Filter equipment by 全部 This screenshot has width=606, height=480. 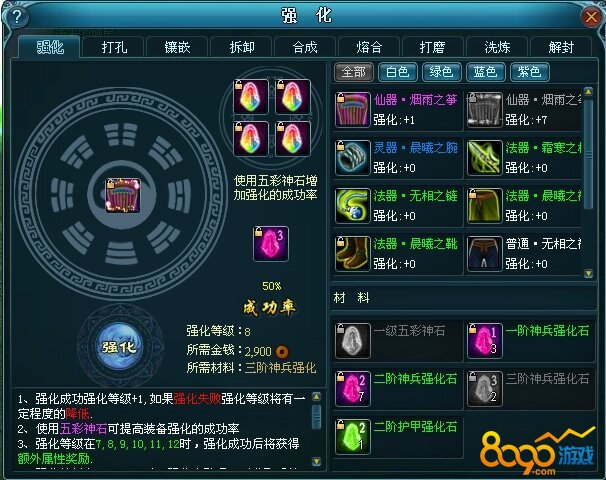[x=354, y=72]
